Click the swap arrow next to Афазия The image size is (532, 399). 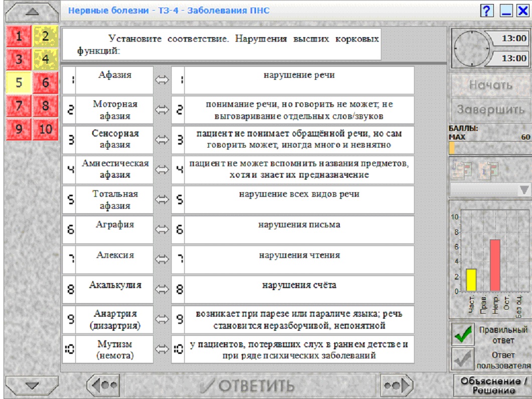point(162,80)
